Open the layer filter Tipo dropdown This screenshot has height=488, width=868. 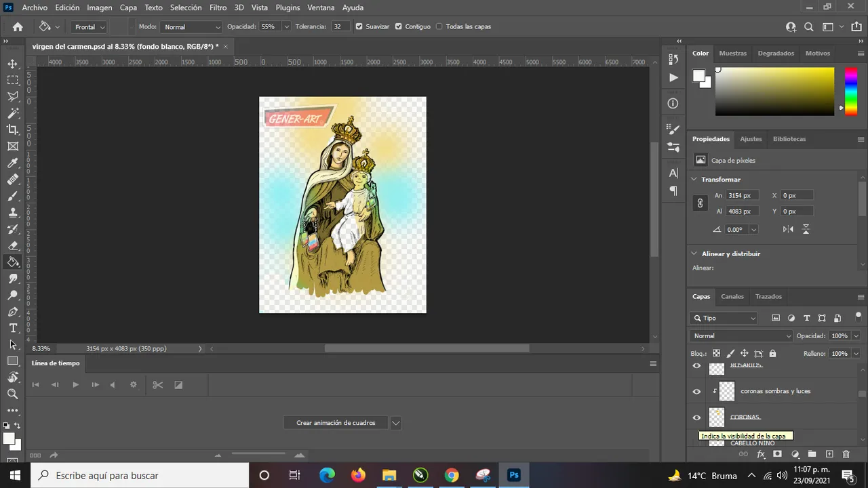tap(724, 318)
